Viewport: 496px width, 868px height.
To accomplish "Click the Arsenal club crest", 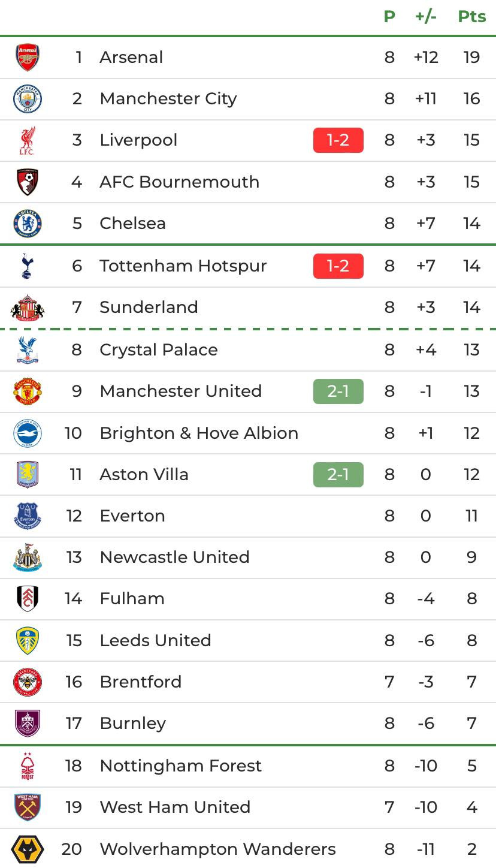I will pyautogui.click(x=28, y=58).
